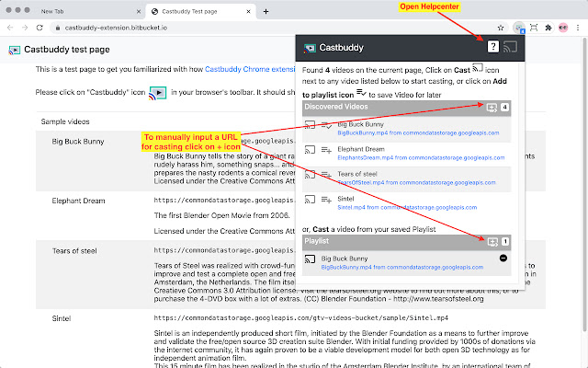Viewport: 588px width, 368px height.
Task: Open Chrome three-dot menu
Action: point(578,28)
